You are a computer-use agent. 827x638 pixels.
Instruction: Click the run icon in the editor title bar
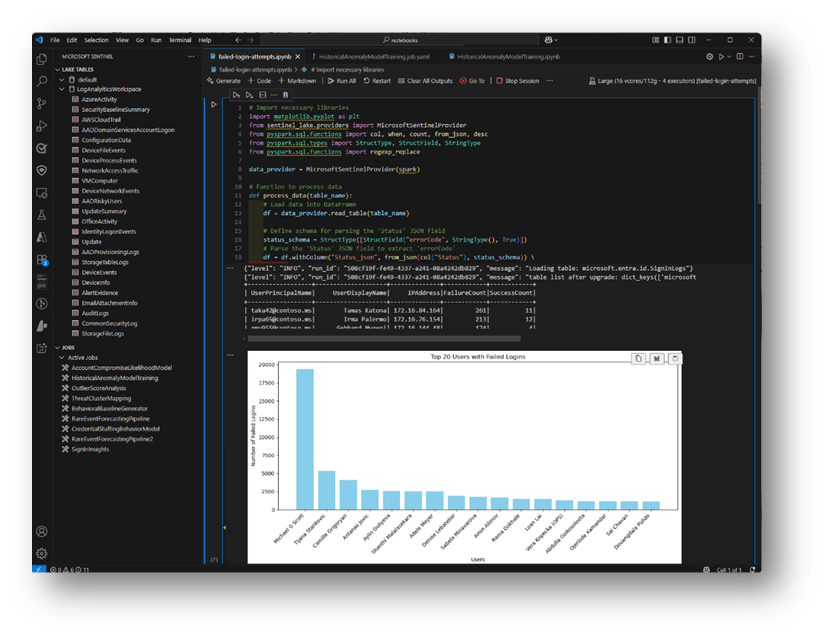[x=721, y=56]
